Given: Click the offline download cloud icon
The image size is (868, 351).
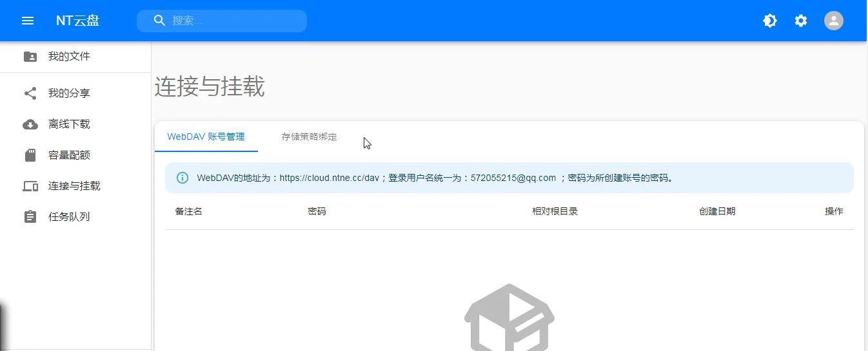Looking at the screenshot, I should (30, 124).
